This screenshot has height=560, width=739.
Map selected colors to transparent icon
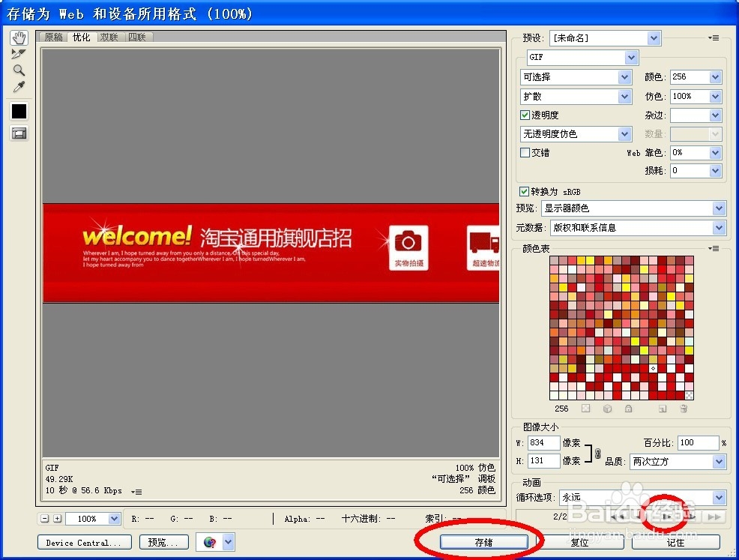pos(585,409)
